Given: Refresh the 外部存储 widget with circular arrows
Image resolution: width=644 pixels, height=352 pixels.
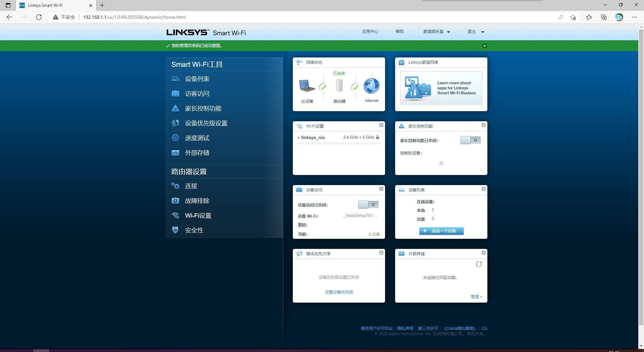Looking at the screenshot, I should (x=479, y=264).
